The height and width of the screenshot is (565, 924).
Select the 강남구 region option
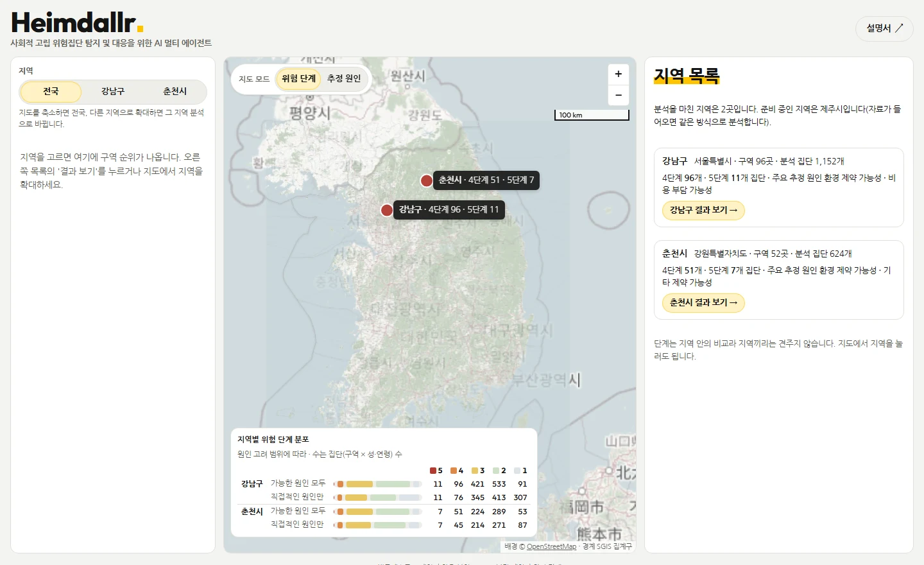(x=113, y=92)
